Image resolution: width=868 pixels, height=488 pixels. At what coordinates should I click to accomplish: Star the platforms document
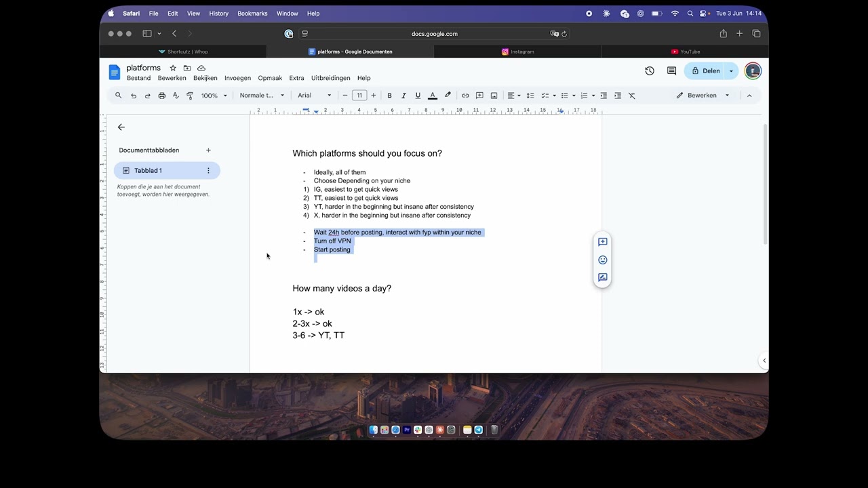pos(173,68)
